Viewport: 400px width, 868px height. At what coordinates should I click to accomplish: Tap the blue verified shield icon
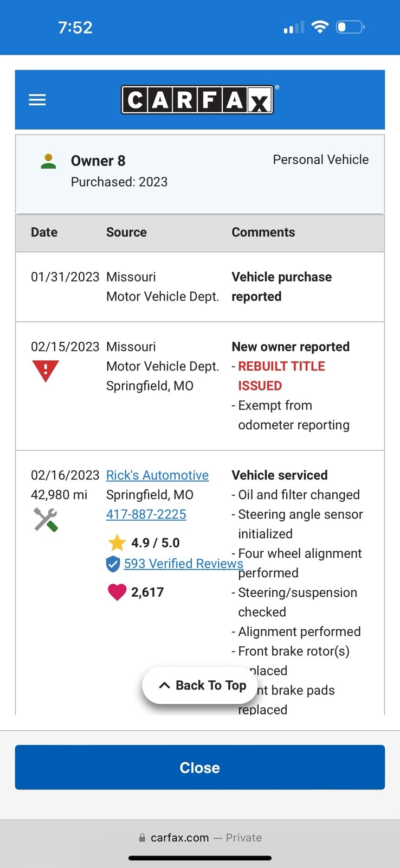[x=113, y=564]
